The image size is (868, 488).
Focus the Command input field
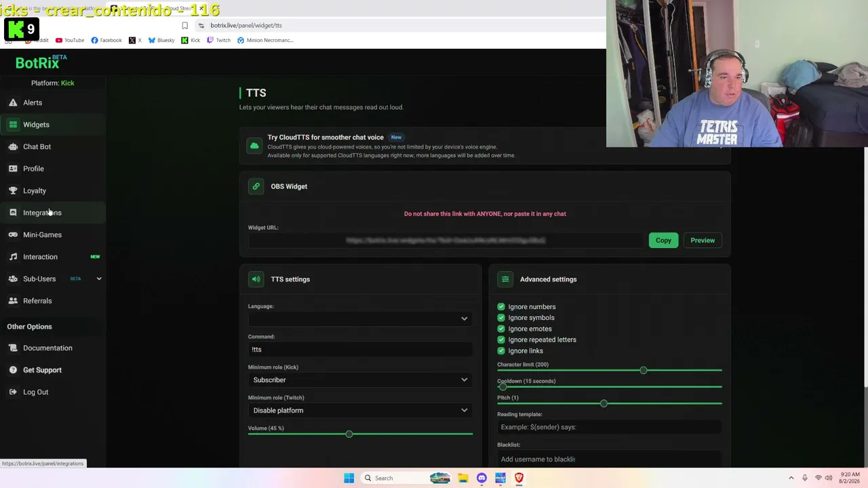coord(360,349)
